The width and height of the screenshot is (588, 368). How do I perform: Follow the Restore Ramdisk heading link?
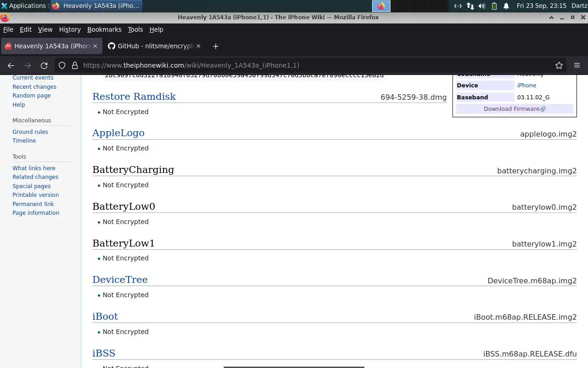click(134, 97)
